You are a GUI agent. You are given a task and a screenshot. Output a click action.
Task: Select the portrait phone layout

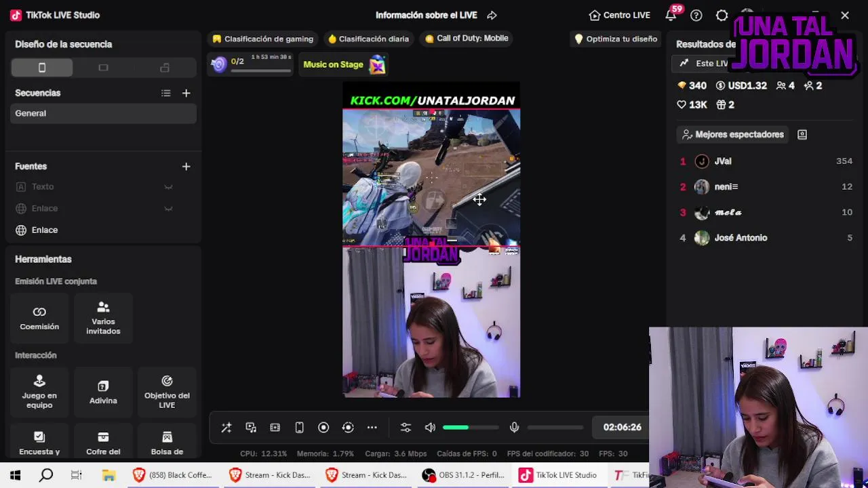(x=42, y=68)
